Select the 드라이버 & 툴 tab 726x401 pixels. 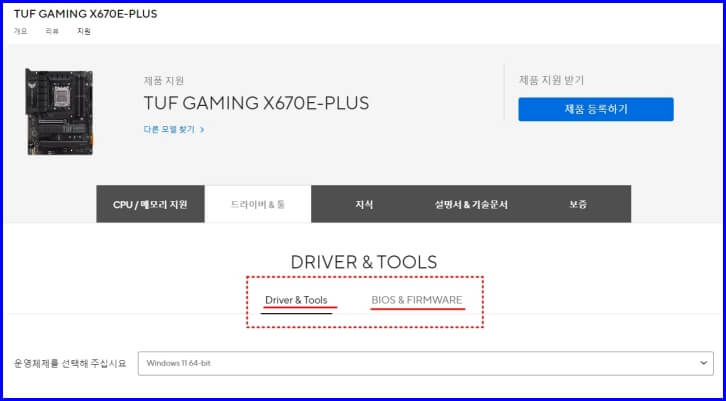pos(258,204)
